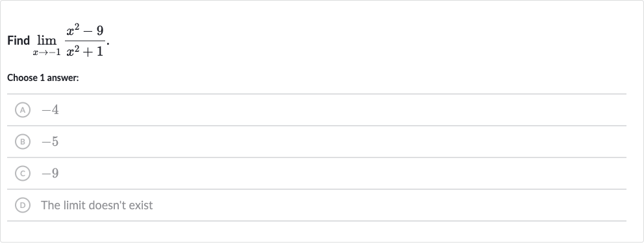Select radio button B

[x=23, y=142]
